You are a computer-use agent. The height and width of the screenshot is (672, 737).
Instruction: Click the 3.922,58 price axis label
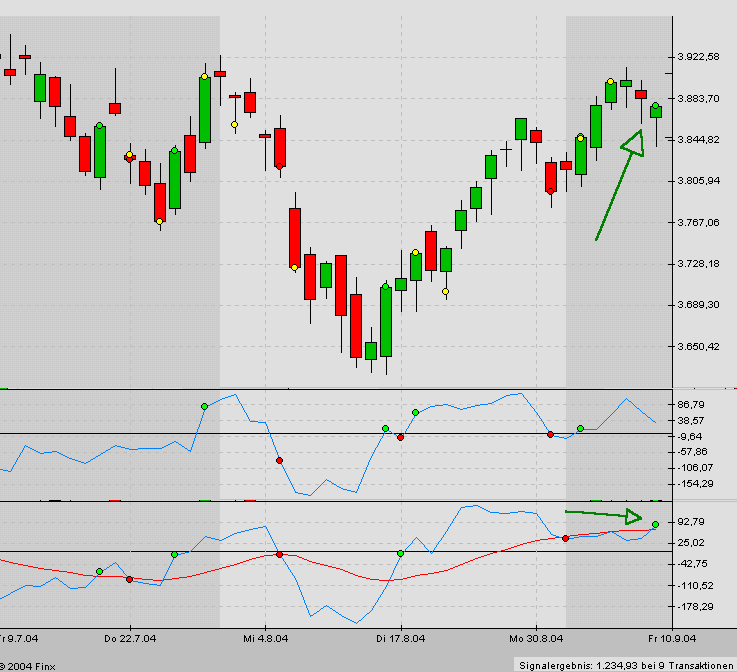click(698, 57)
